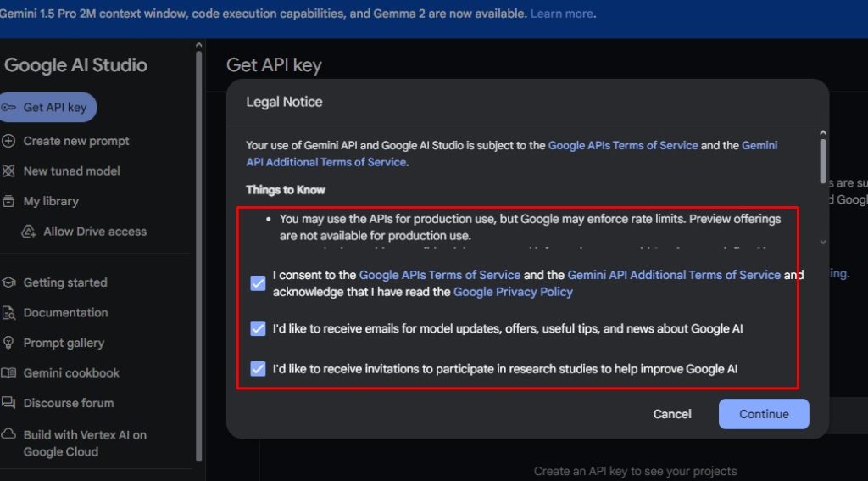The height and width of the screenshot is (481, 868).
Task: Select Create new prompt in sidebar
Action: pos(75,141)
